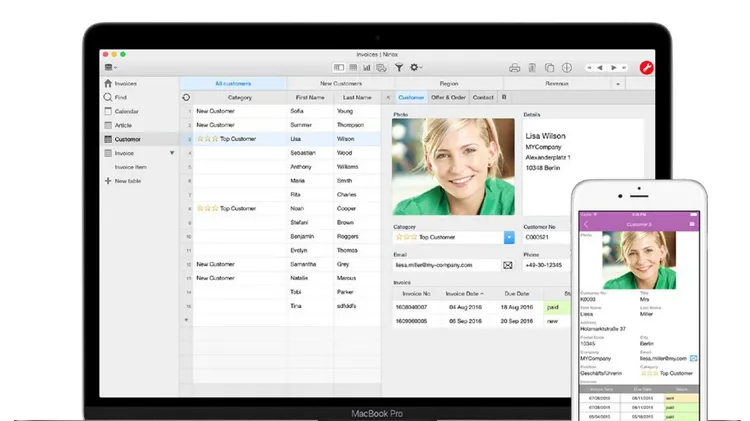Open the Customer form tab
This screenshot has height=421, width=750.
pos(411,97)
